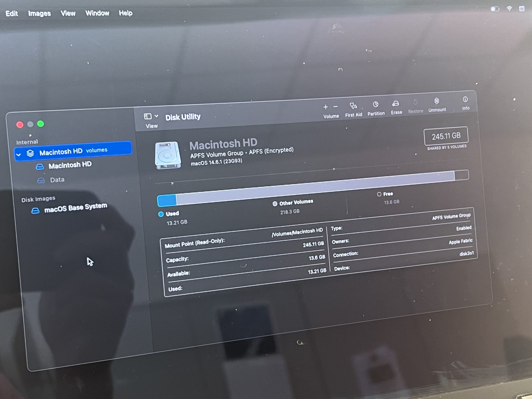Screen dimensions: 532x399
Task: Click the add volume plus icon
Action: (326, 107)
